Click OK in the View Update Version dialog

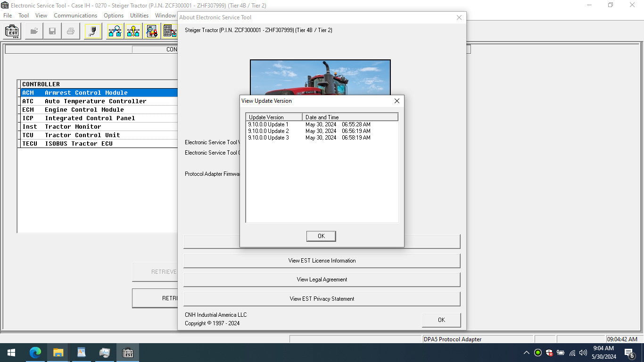[x=321, y=236]
